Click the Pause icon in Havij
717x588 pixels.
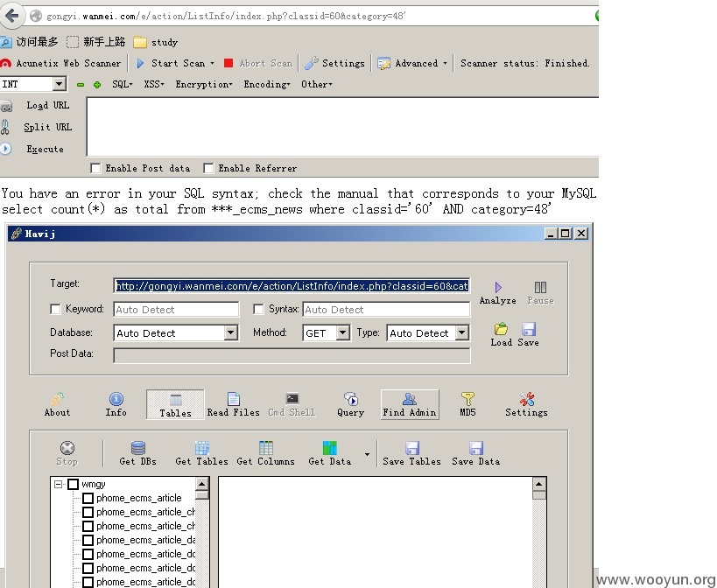540,287
